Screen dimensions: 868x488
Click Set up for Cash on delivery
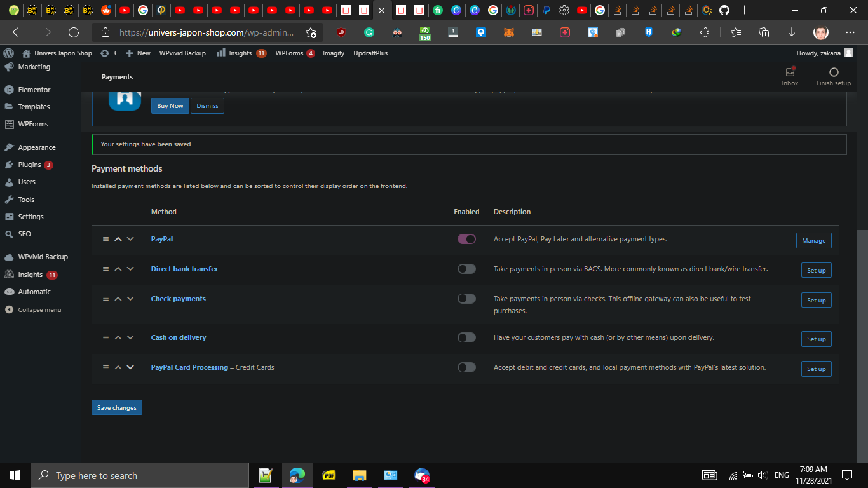[816, 339]
